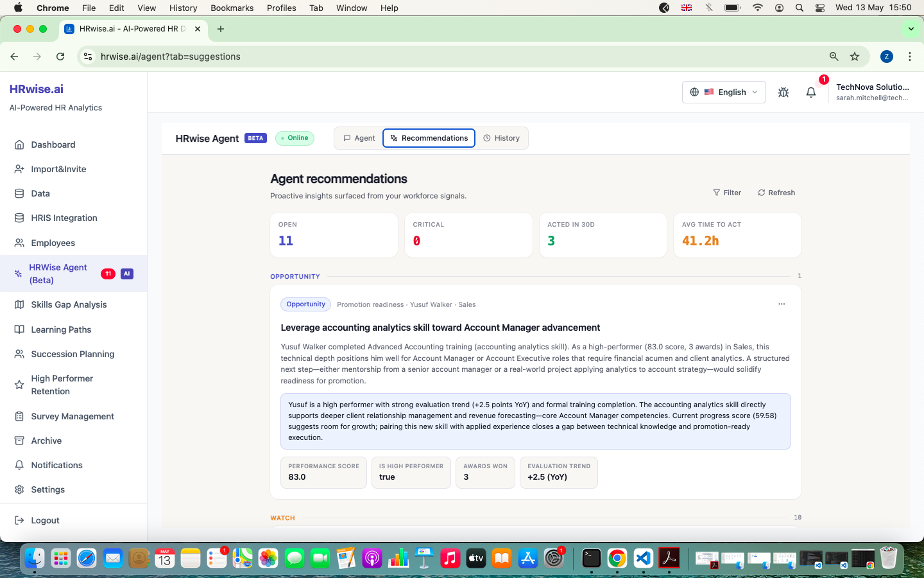The width and height of the screenshot is (924, 578).
Task: Open the Archive page
Action: click(x=73, y=441)
